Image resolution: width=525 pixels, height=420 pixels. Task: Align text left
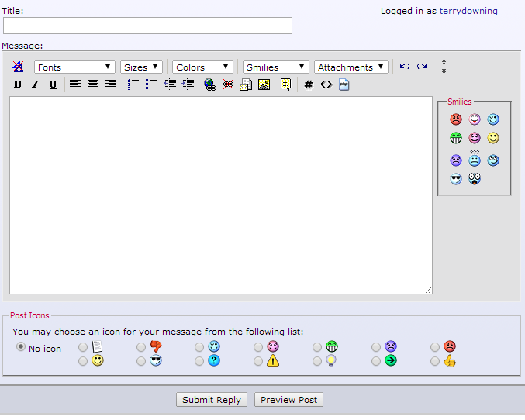[x=74, y=84]
